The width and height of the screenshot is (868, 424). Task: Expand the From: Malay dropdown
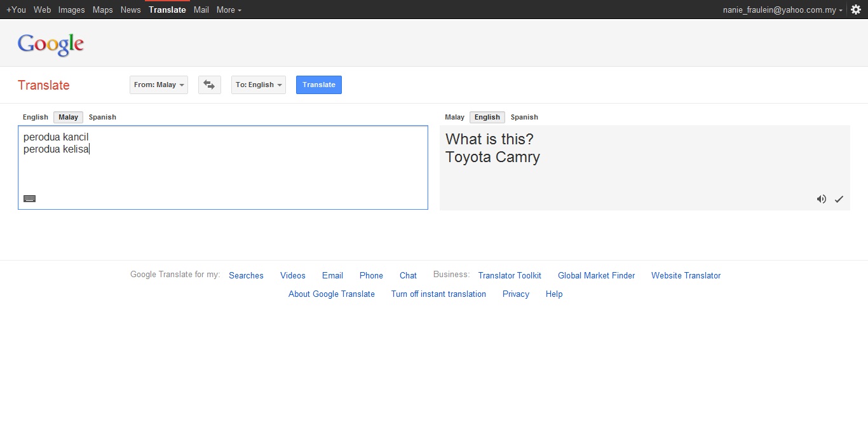click(x=159, y=85)
